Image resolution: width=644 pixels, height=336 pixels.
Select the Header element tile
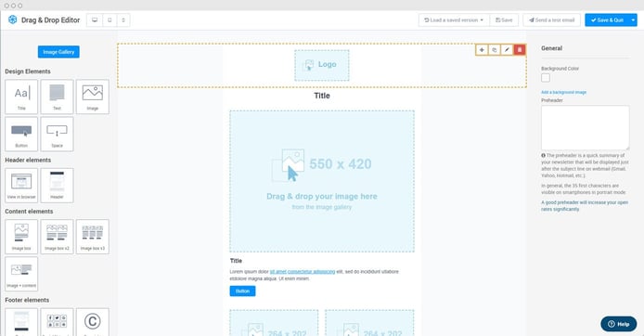tap(58, 186)
